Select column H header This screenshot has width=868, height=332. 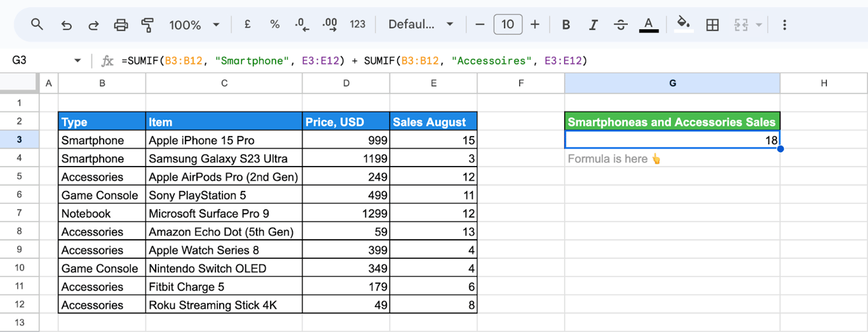point(824,83)
